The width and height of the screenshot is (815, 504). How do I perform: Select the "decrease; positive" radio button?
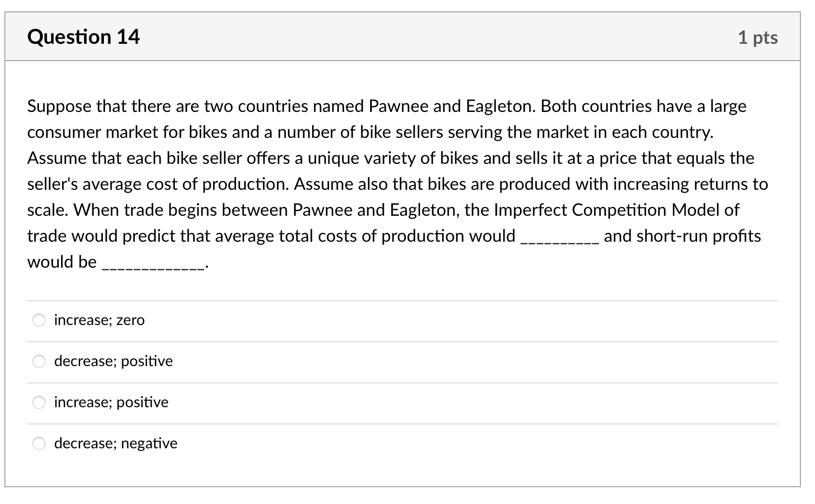[x=38, y=361]
